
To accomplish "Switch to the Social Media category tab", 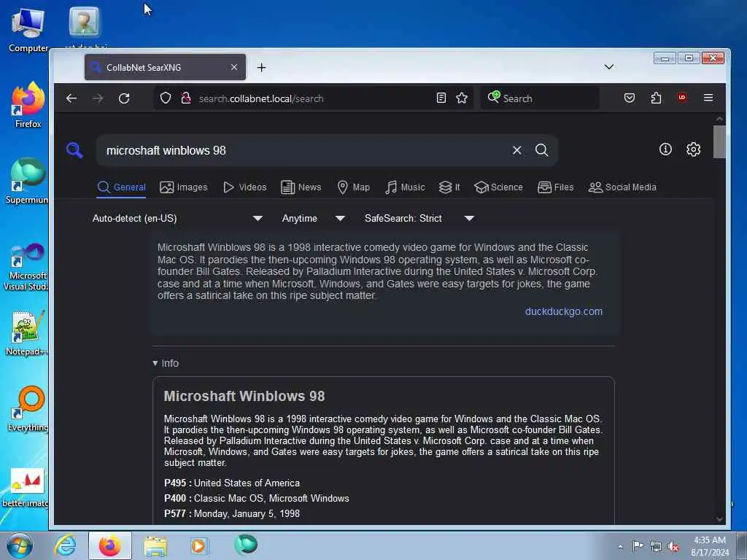I will (622, 187).
